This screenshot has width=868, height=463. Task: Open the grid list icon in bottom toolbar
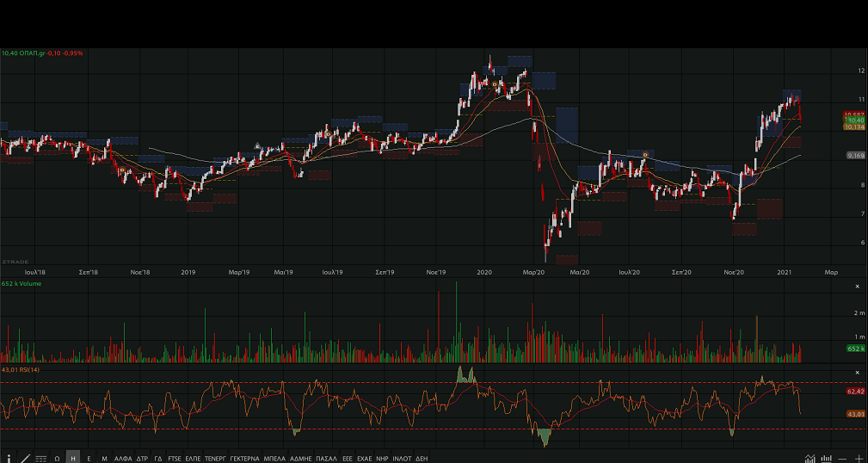tap(40, 459)
